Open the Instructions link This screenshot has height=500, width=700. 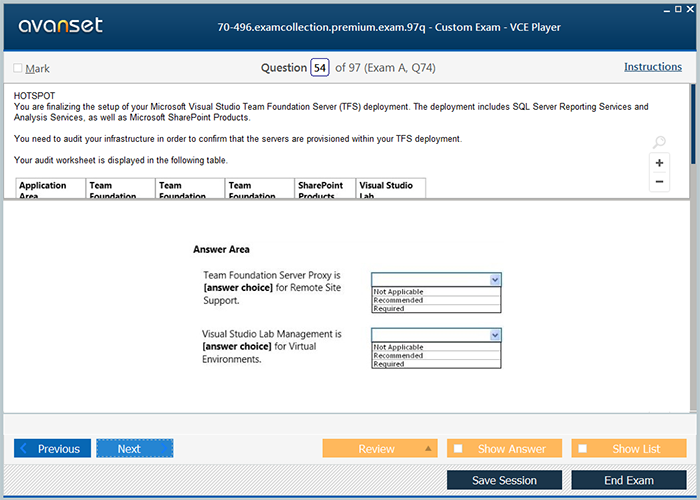[x=653, y=67]
